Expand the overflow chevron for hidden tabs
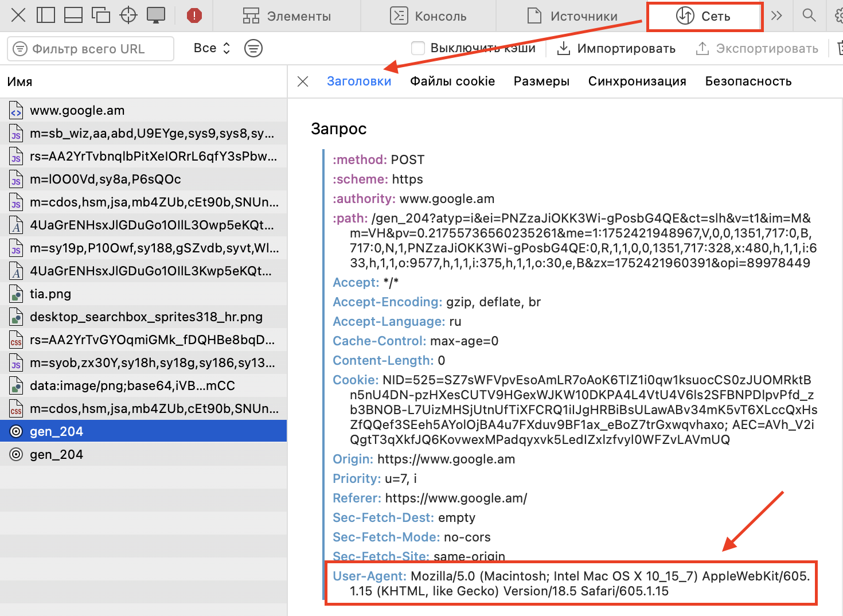The height and width of the screenshot is (616, 843). coord(778,15)
